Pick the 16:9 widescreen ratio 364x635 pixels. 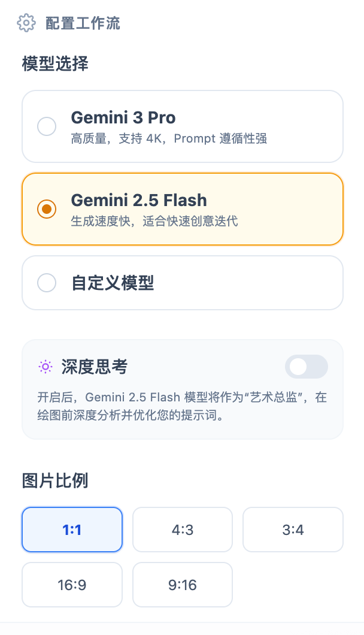[x=72, y=585]
